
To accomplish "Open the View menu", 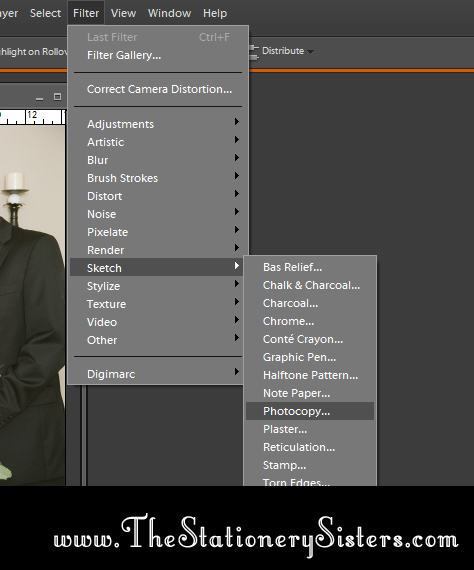I will tap(123, 13).
